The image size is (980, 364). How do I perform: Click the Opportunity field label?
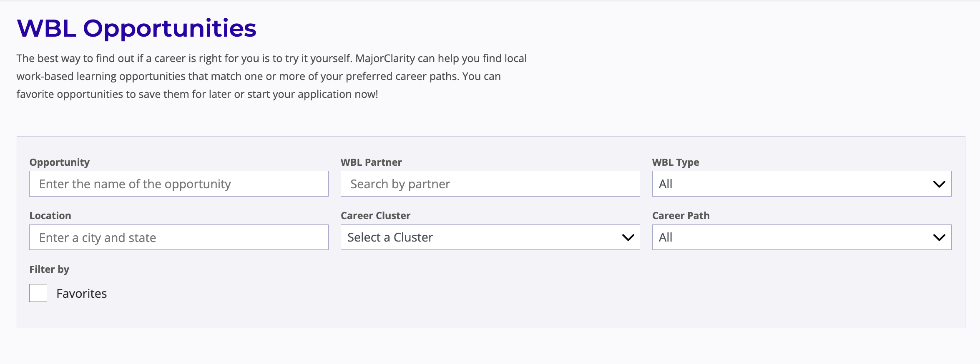pos(60,162)
